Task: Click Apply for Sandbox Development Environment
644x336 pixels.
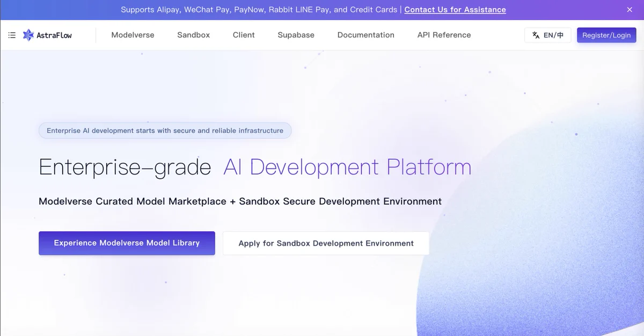Action: (326, 243)
